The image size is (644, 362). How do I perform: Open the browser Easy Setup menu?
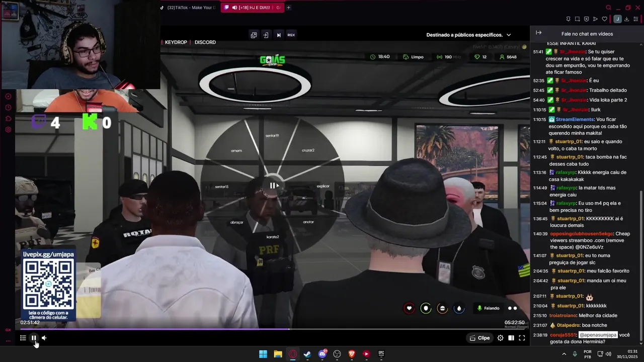click(x=635, y=19)
